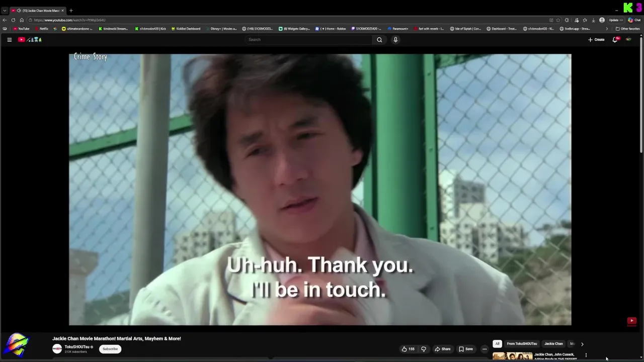This screenshot has width=644, height=362.
Task: Select the Jackie Chan filter chip
Action: [553, 344]
